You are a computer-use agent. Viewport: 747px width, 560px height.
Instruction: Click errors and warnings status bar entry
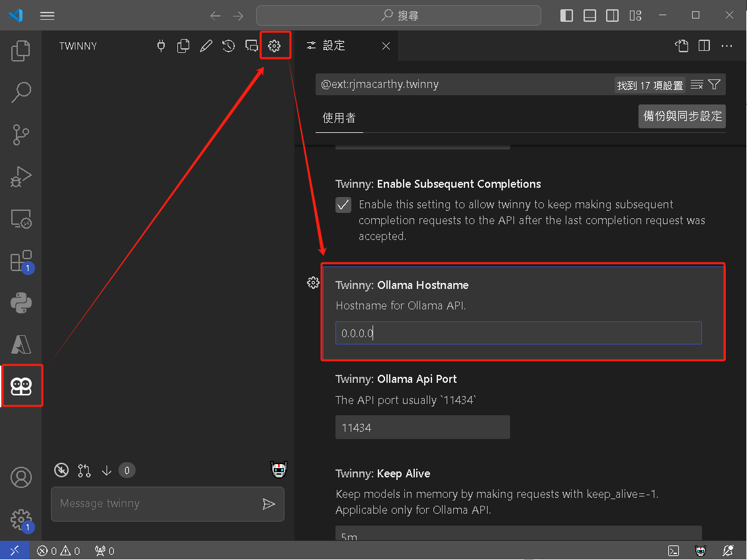59,551
